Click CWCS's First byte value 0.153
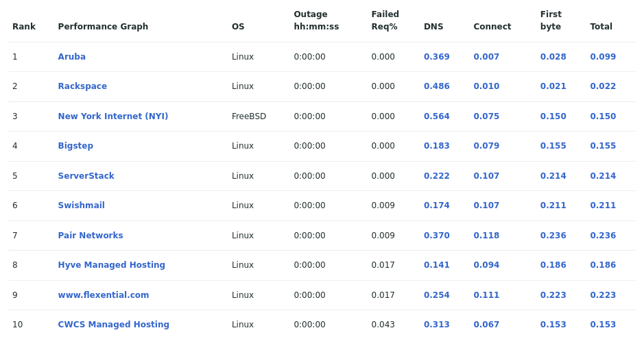644x339 pixels. pyautogui.click(x=553, y=324)
